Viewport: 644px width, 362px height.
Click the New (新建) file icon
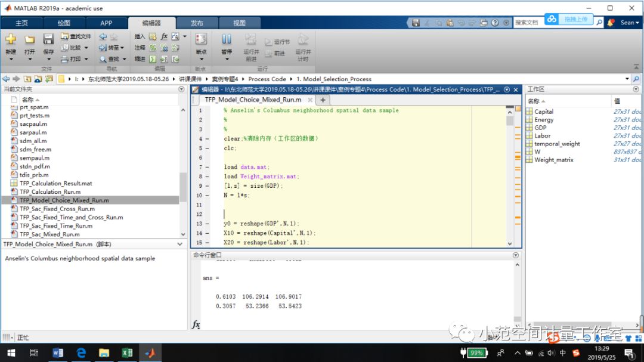click(11, 39)
